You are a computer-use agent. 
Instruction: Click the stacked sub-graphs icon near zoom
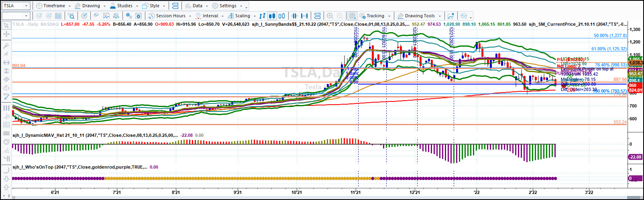[317, 16]
